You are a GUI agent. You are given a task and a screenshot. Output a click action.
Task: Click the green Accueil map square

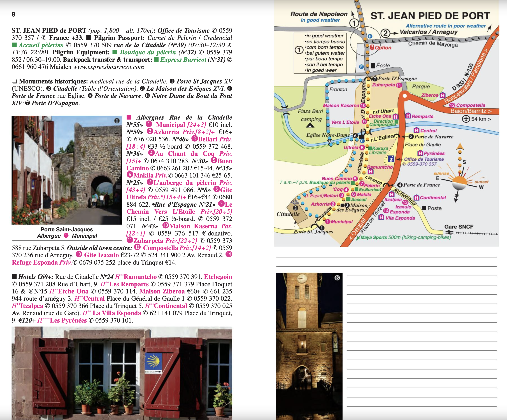[348, 199]
